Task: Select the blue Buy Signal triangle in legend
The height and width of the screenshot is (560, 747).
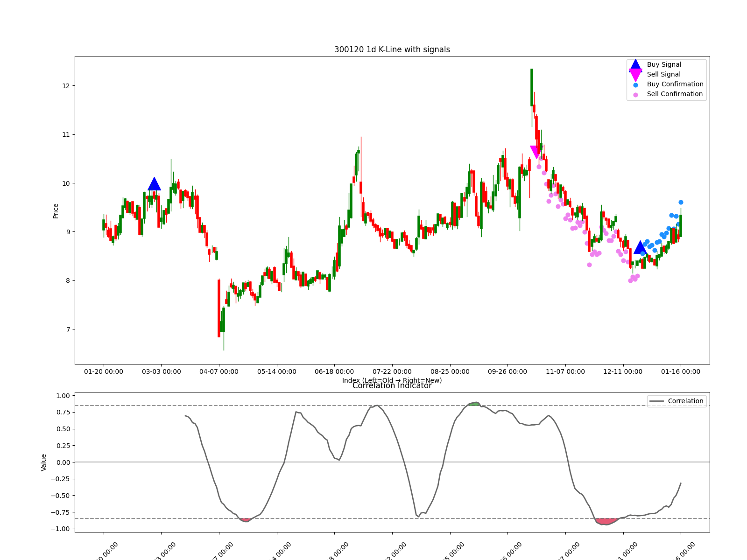Action: (635, 64)
